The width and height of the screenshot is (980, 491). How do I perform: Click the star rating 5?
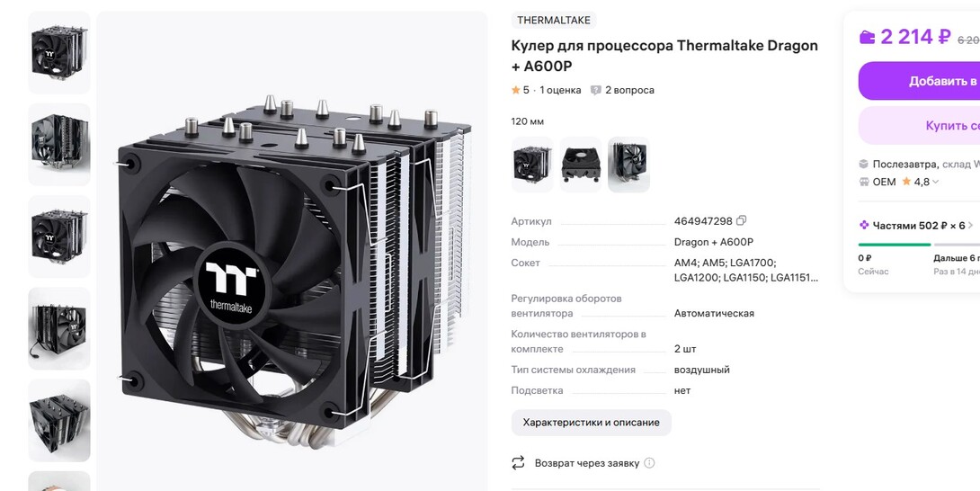[x=520, y=90]
